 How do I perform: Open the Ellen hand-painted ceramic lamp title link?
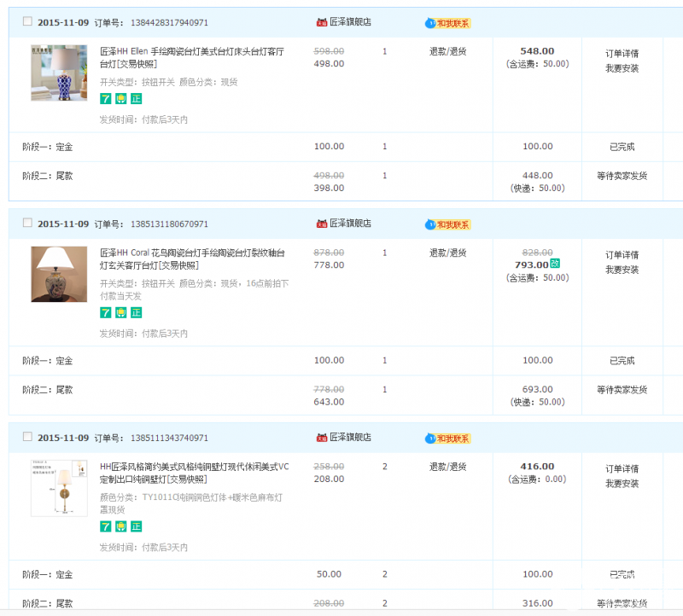click(192, 57)
